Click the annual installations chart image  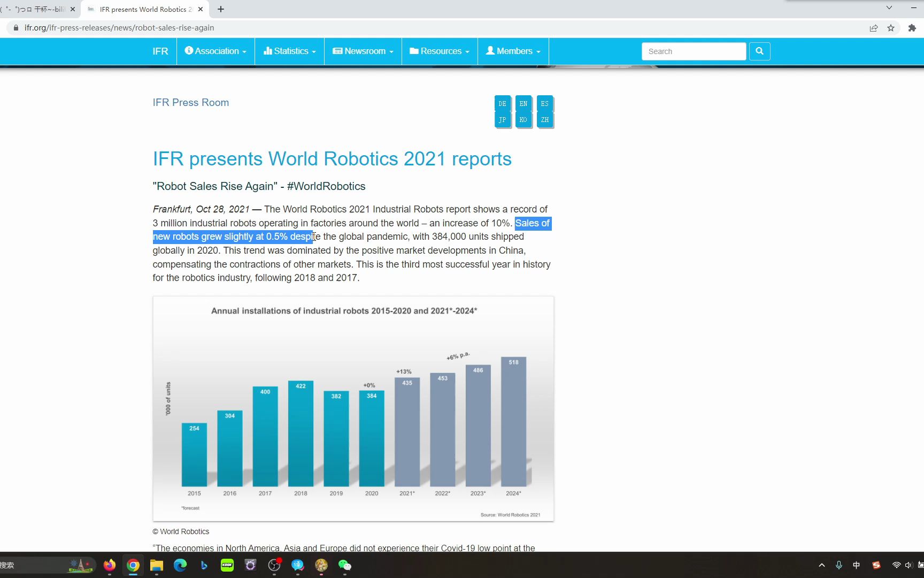(x=353, y=409)
